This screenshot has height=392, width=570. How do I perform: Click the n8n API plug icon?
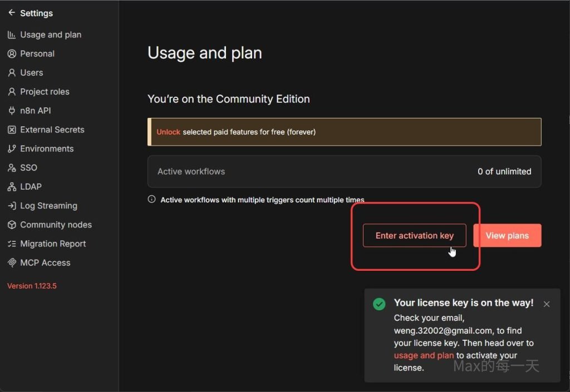(12, 111)
